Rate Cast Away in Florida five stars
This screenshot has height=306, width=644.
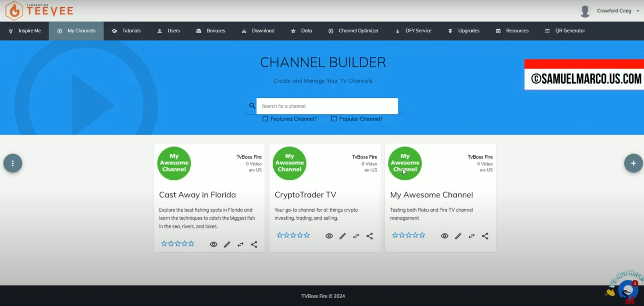[191, 243]
